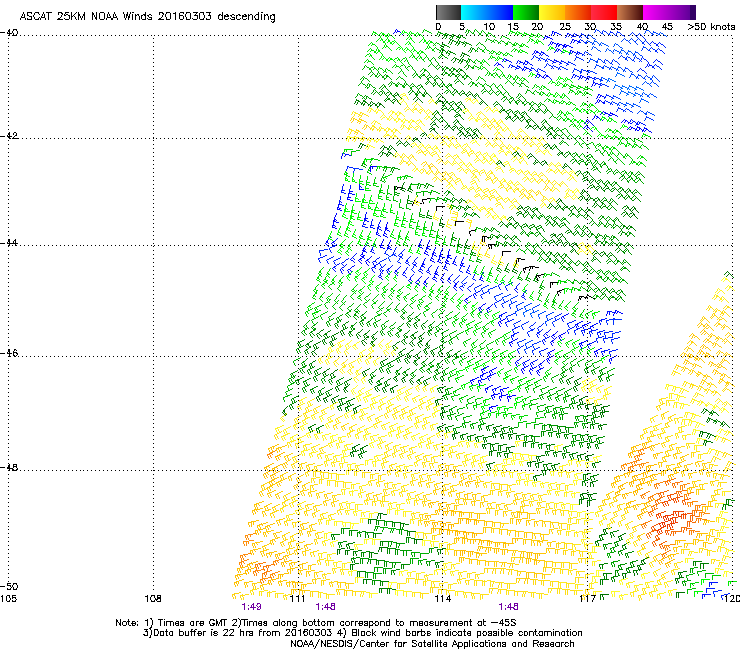Click the '108' longitude axis label

click(153, 599)
